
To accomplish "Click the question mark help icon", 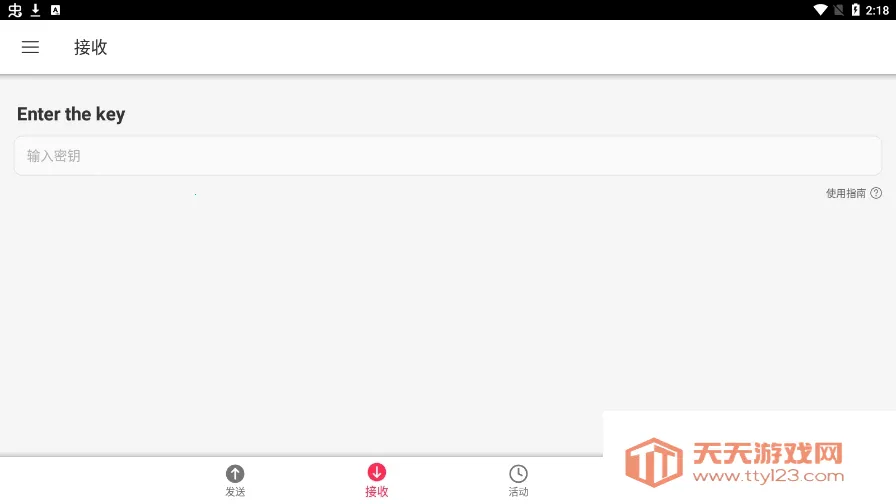I will click(876, 193).
